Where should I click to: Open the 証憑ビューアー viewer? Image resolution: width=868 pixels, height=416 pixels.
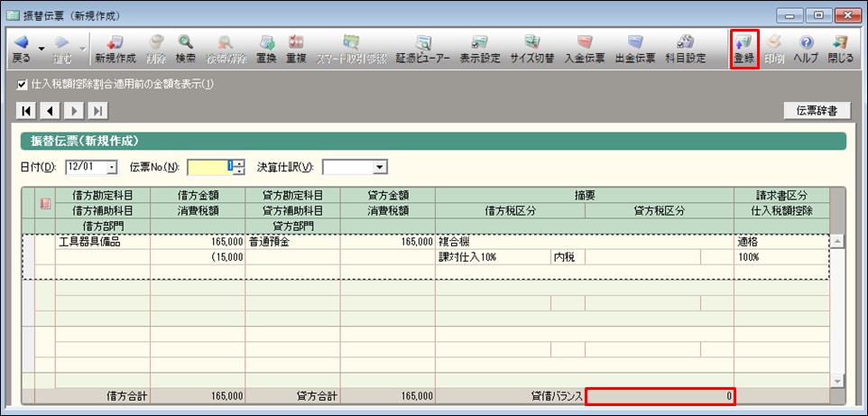(422, 49)
